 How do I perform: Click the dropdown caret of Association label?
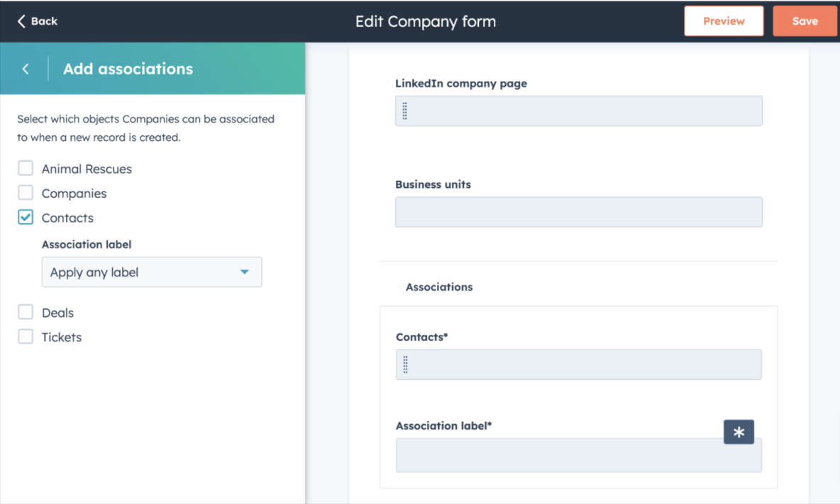pyautogui.click(x=244, y=271)
